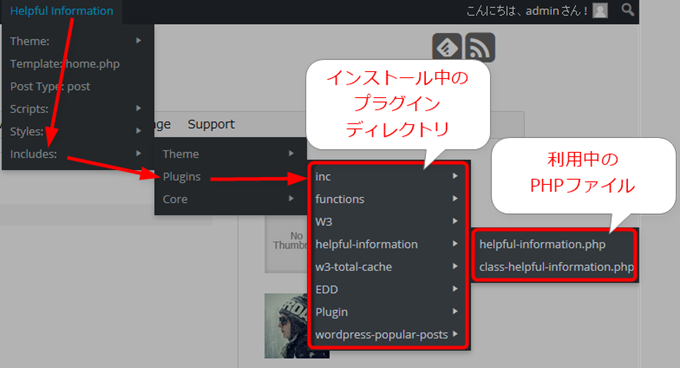Click the arrow beside the Includes Theme entry

(x=291, y=153)
